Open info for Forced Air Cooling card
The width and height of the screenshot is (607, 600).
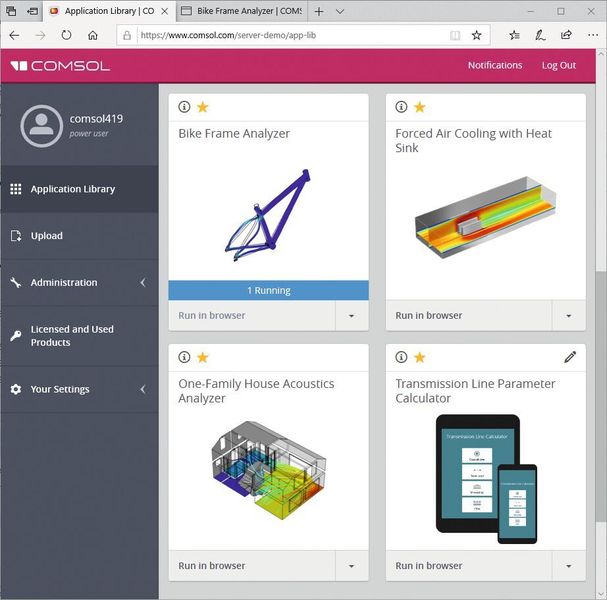pyautogui.click(x=401, y=107)
